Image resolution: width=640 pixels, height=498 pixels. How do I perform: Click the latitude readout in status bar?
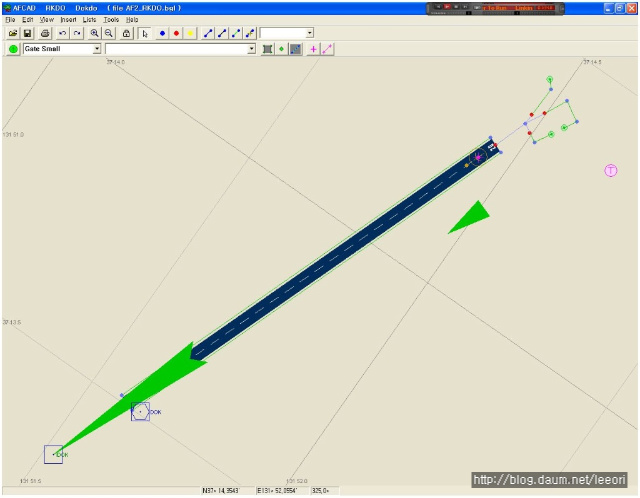click(227, 490)
